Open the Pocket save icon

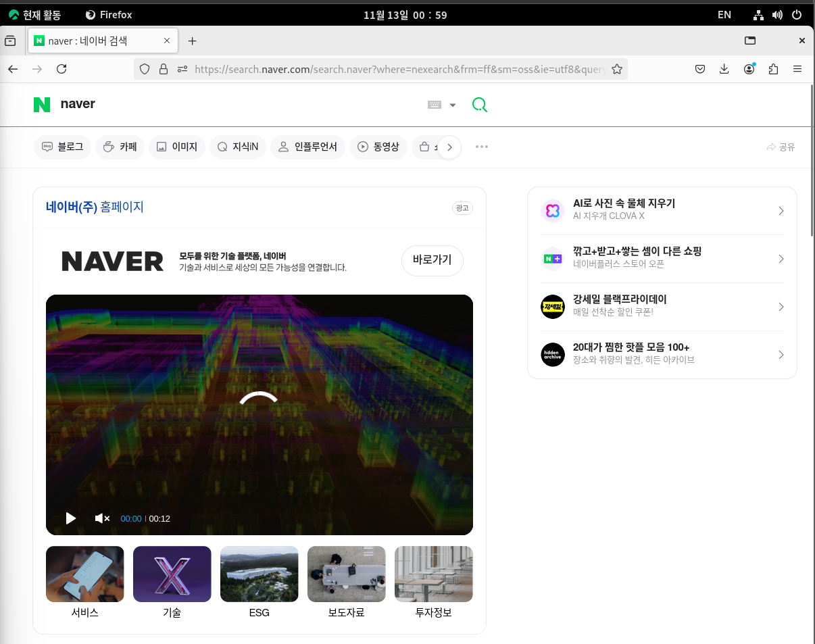click(701, 69)
